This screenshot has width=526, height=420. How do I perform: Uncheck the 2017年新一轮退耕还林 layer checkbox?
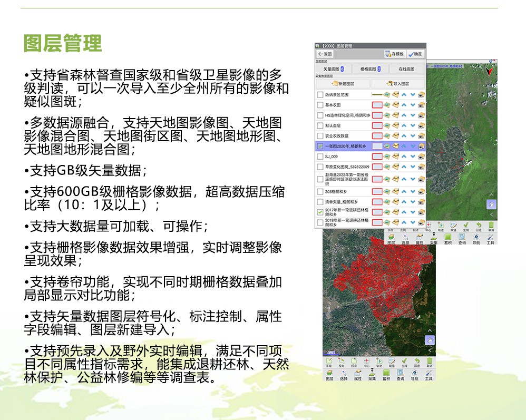click(320, 212)
